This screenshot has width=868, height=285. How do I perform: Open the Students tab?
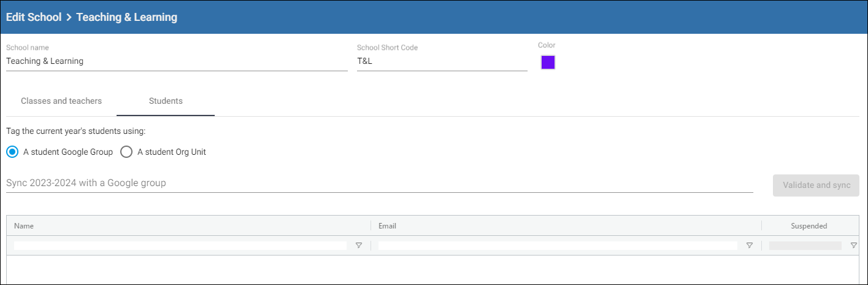(166, 101)
